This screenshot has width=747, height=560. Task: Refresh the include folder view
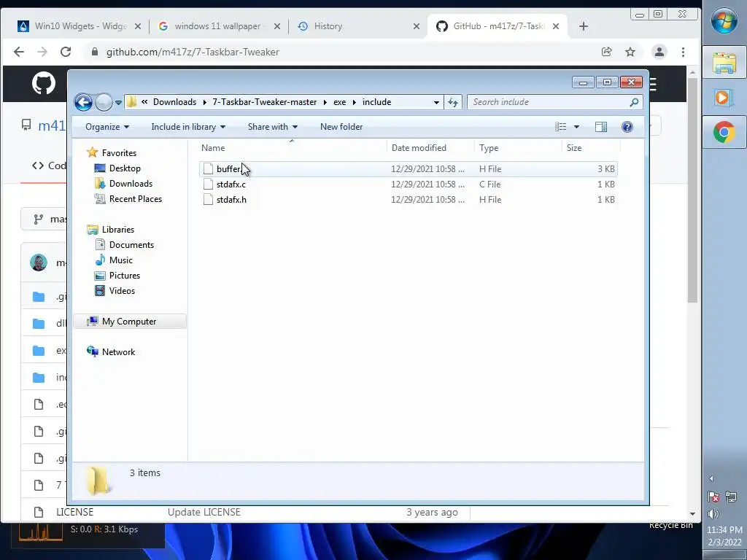point(452,102)
